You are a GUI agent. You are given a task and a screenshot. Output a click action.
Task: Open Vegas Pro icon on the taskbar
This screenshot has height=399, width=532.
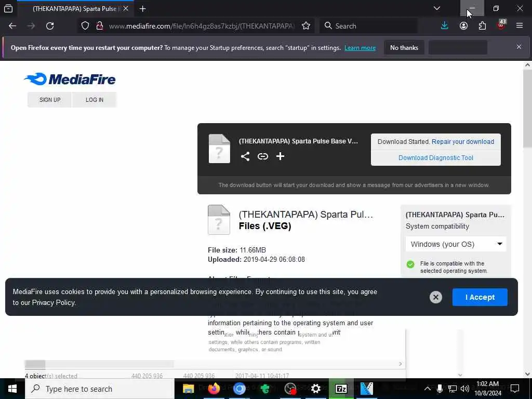click(366, 389)
